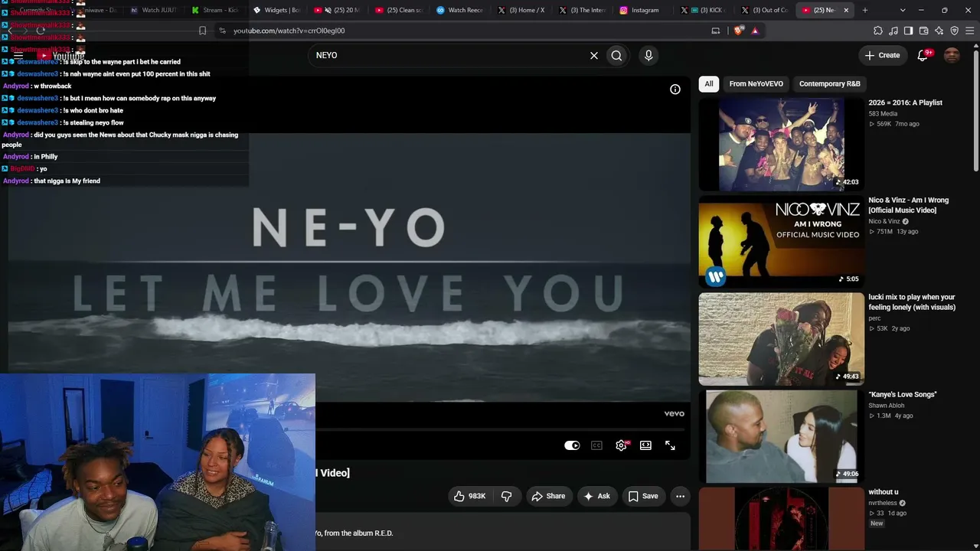Open Nico & Vinz Am I Wrong thumbnail
Image resolution: width=980 pixels, height=551 pixels.
(781, 241)
